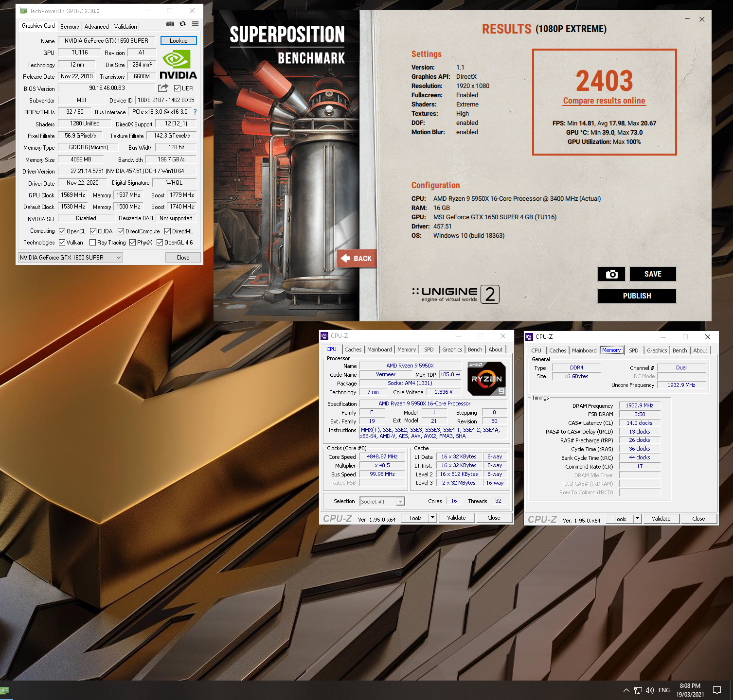Toggle the OpenCL checkbox

pyautogui.click(x=62, y=231)
